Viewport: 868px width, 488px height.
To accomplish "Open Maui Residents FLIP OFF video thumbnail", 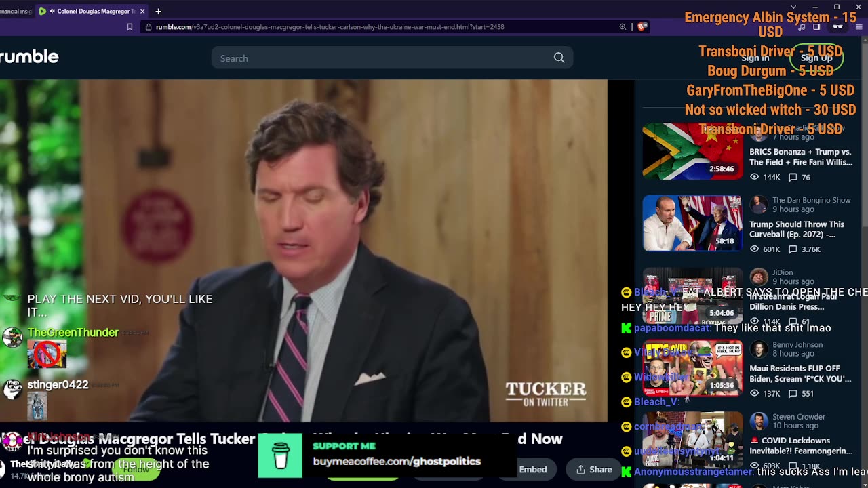I will 692,367.
